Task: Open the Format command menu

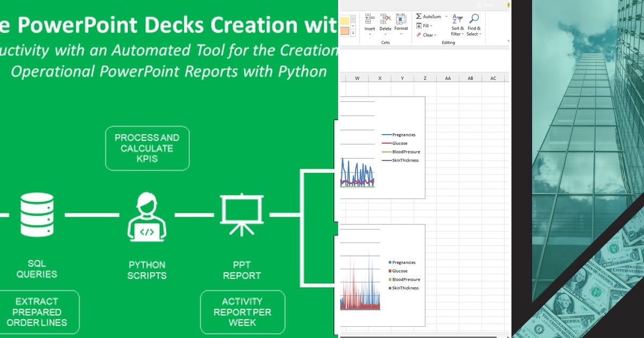Action: (x=401, y=33)
